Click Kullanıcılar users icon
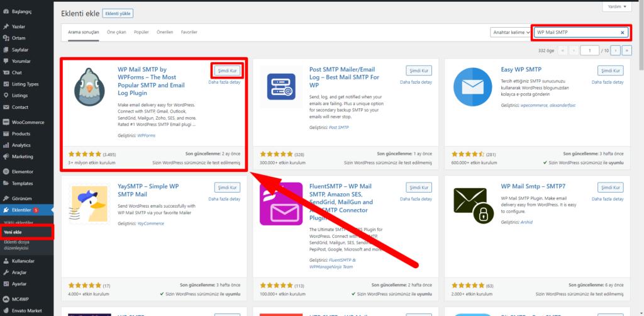 pos(6,261)
